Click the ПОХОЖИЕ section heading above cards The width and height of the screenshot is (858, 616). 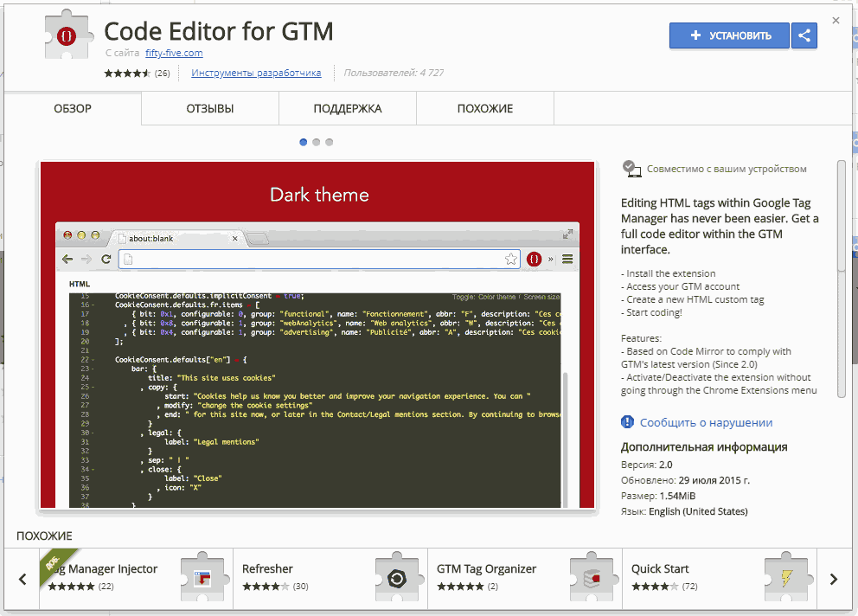click(x=44, y=536)
